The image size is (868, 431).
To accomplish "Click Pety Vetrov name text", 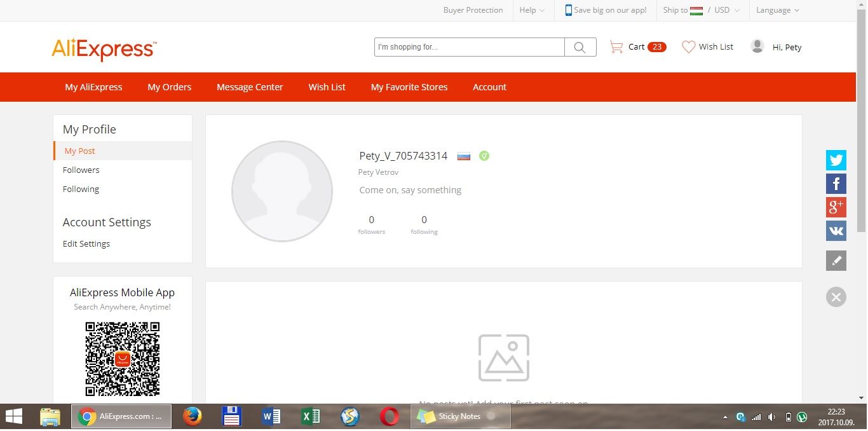I will click(x=379, y=172).
